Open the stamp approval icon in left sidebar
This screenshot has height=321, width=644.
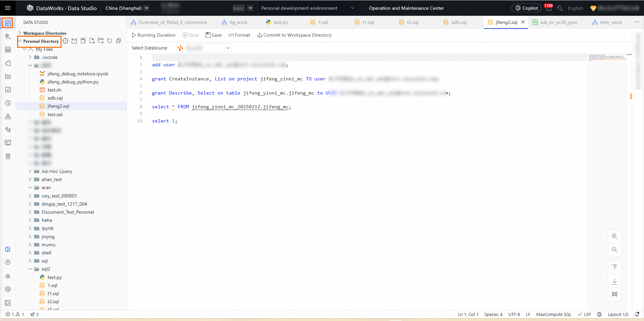coord(8,116)
